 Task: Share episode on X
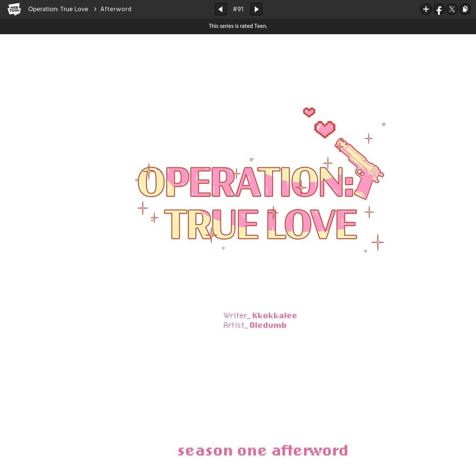(452, 9)
